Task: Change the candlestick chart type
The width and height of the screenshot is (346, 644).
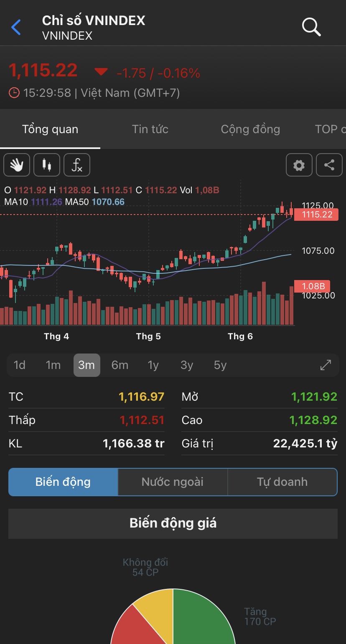Action: click(47, 165)
